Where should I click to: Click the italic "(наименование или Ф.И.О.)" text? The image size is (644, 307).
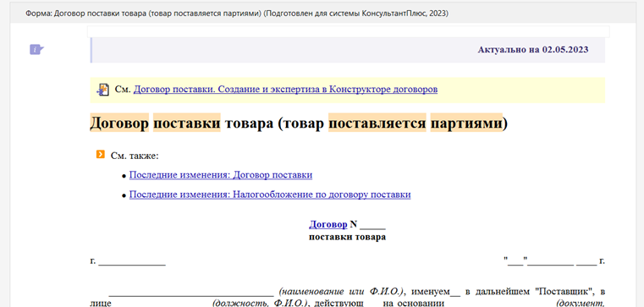click(343, 292)
